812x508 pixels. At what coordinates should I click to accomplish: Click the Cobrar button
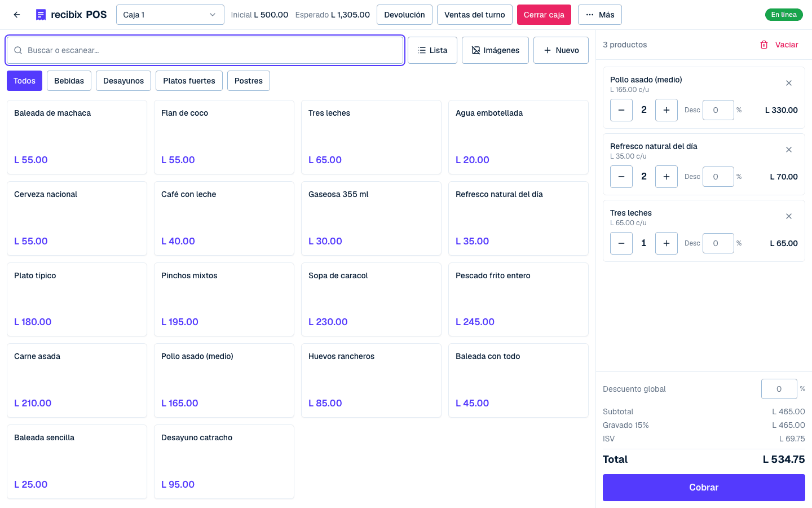tap(704, 488)
